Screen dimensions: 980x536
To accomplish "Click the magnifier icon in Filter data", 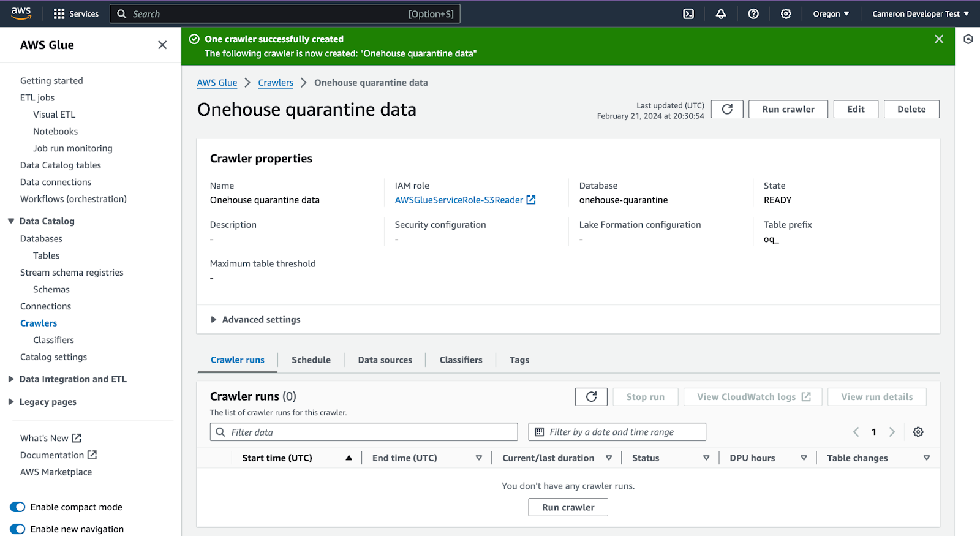I will pos(221,432).
